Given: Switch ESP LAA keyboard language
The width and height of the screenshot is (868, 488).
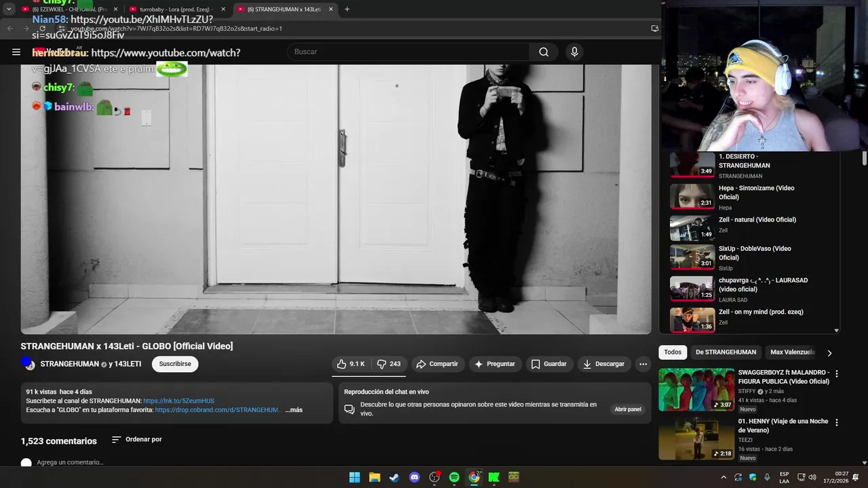Looking at the screenshot, I should 784,477.
